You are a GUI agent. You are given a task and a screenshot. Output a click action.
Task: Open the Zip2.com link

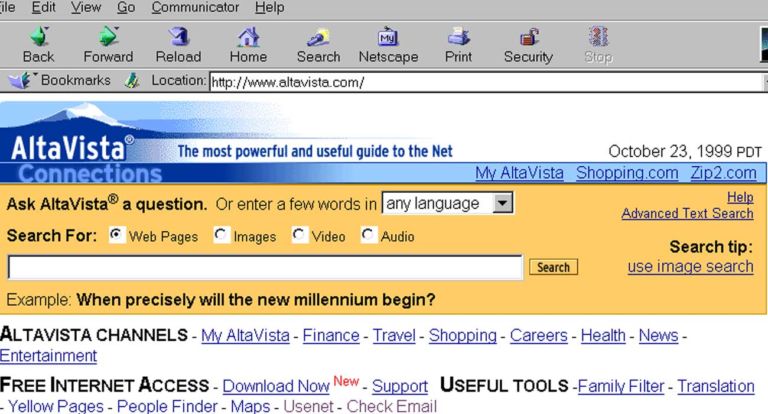tap(723, 173)
